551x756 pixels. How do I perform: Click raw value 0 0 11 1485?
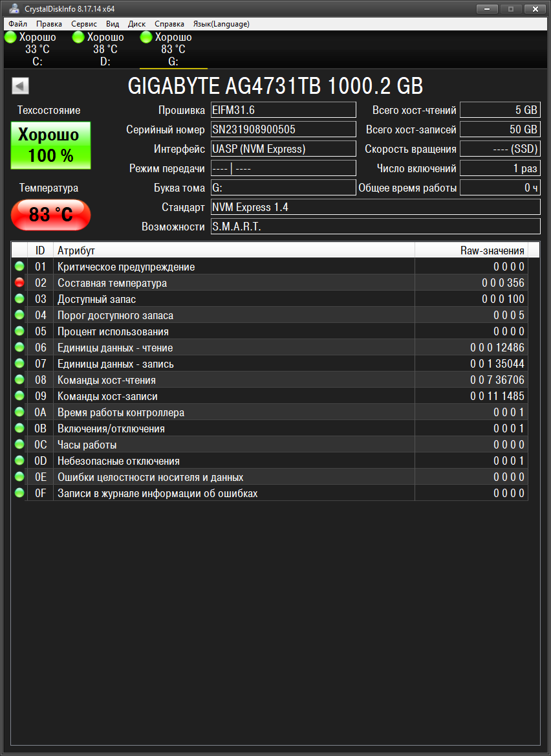497,396
